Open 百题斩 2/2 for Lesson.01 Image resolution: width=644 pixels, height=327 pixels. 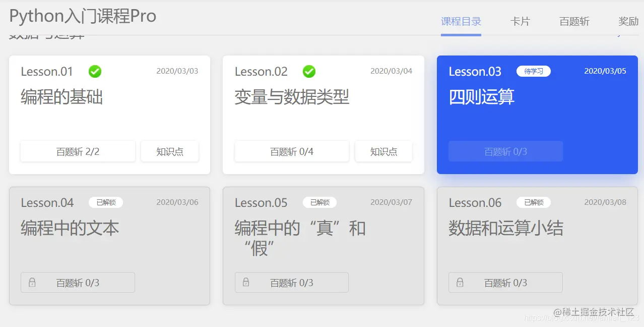[78, 151]
